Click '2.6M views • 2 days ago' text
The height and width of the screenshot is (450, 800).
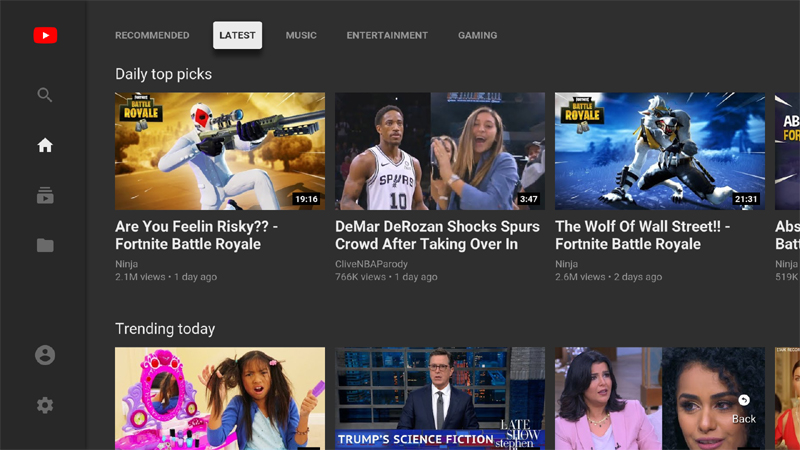609,277
